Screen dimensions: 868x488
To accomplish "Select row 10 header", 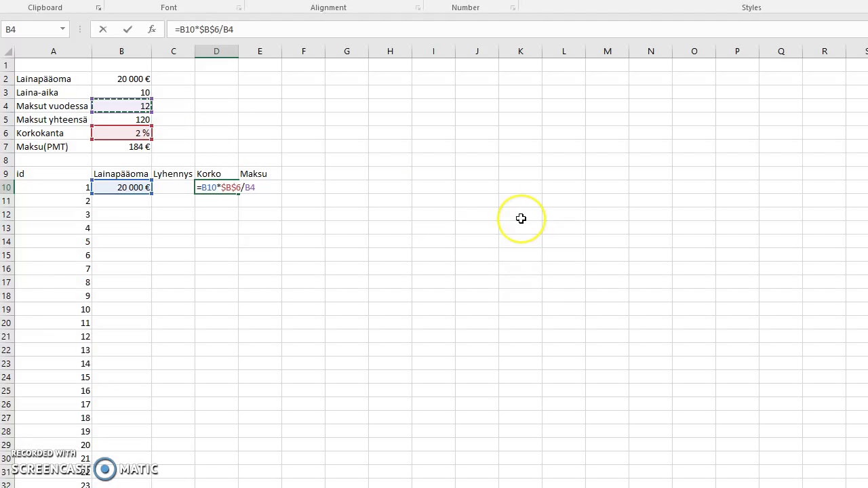I will coord(7,187).
